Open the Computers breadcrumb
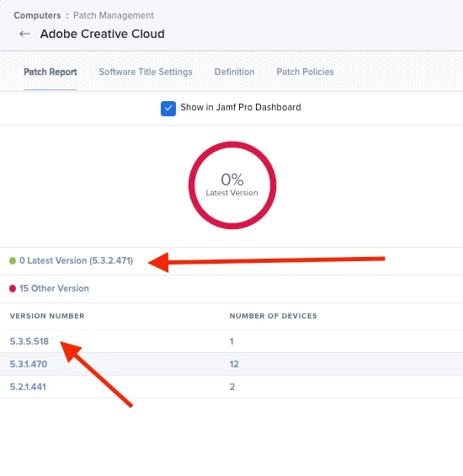 [37, 15]
